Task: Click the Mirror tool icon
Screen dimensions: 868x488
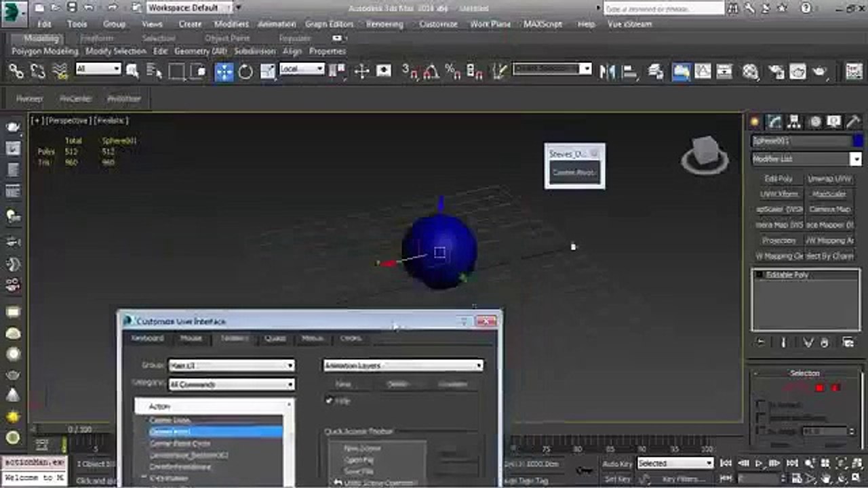Action: 607,71
